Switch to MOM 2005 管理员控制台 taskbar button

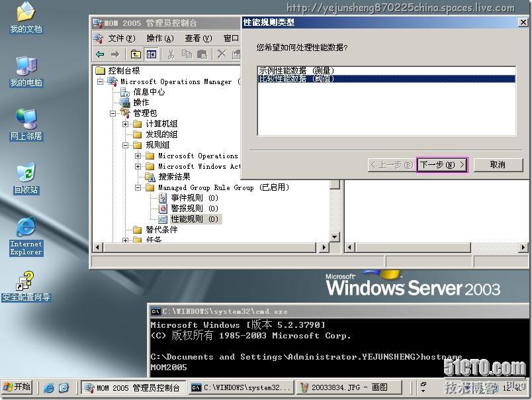[x=134, y=388]
